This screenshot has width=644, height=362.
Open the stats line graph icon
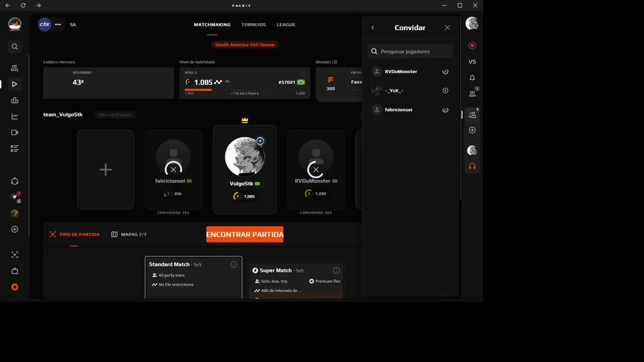15,117
